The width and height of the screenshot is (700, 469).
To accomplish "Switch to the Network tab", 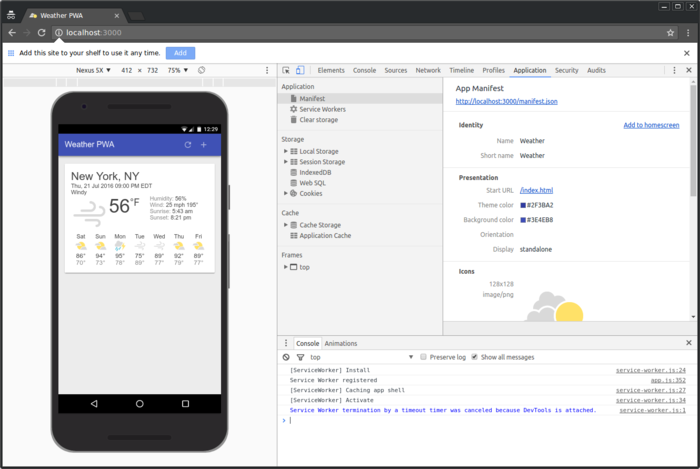I will tap(428, 71).
